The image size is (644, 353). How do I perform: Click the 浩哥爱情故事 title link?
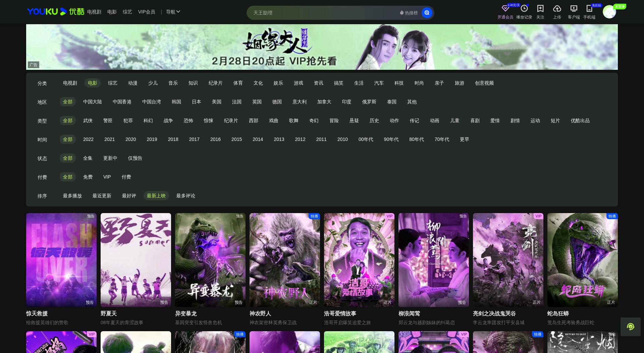click(340, 313)
